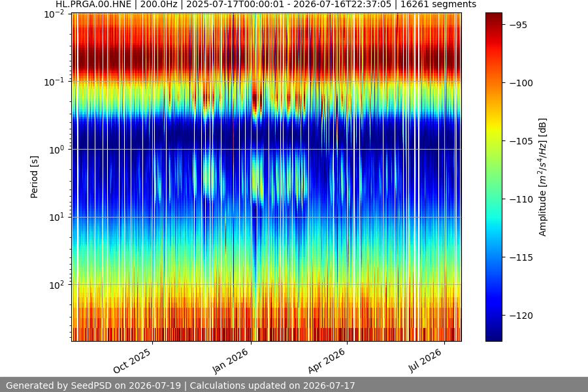Click the -105 colorbar tick value
This screenshot has height=392, width=588.
click(521, 141)
